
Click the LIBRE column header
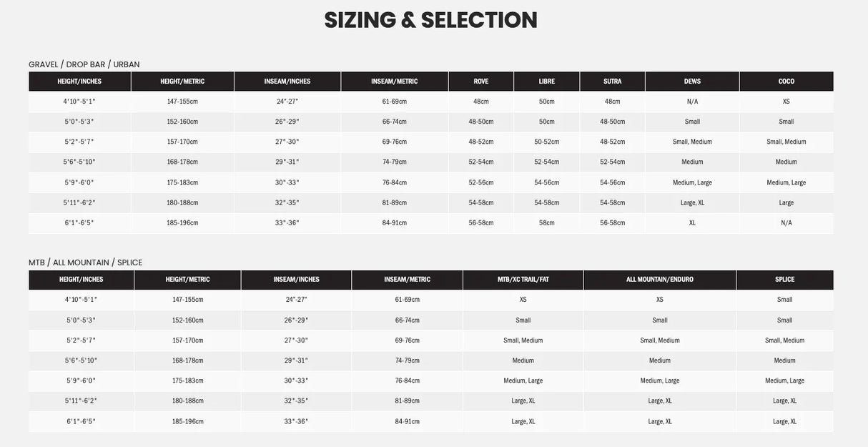tap(546, 82)
